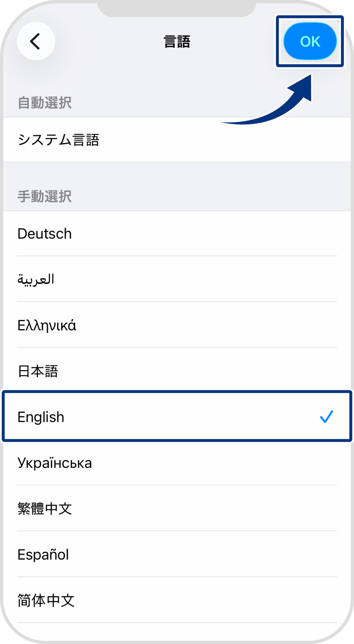Image resolution: width=354 pixels, height=644 pixels.
Task: Choose Українська as app language
Action: coord(55,463)
